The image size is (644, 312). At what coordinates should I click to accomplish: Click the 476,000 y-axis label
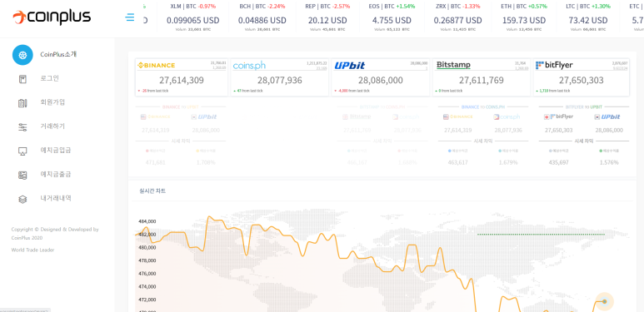click(147, 274)
